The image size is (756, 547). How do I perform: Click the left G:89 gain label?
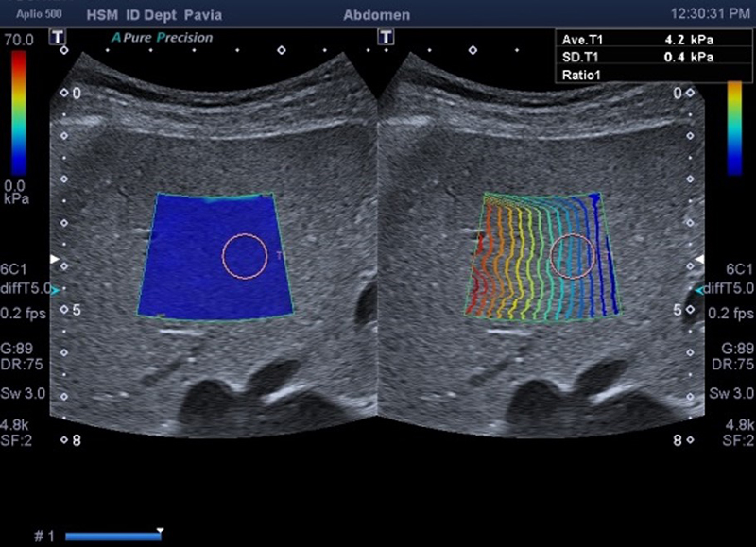19,348
